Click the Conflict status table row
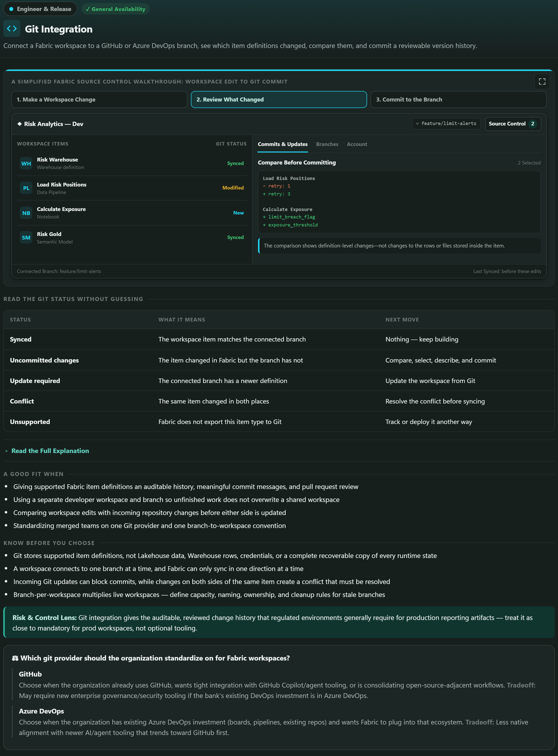 [279, 401]
